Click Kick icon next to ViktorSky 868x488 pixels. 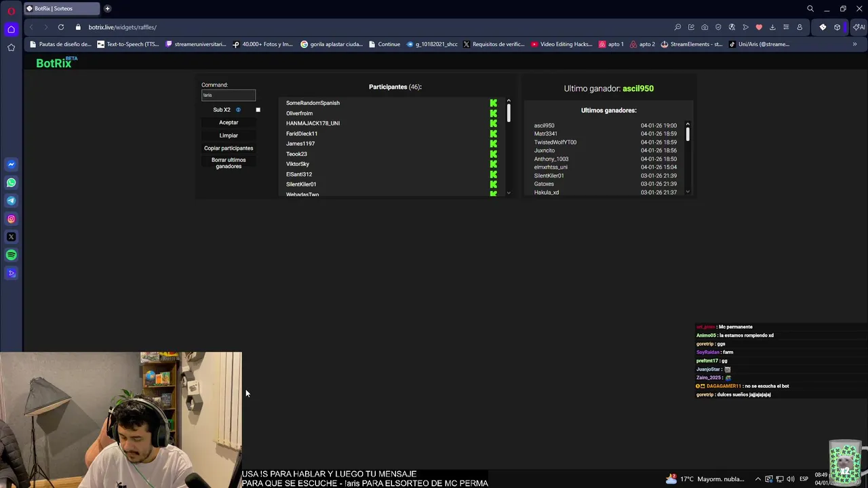(494, 164)
